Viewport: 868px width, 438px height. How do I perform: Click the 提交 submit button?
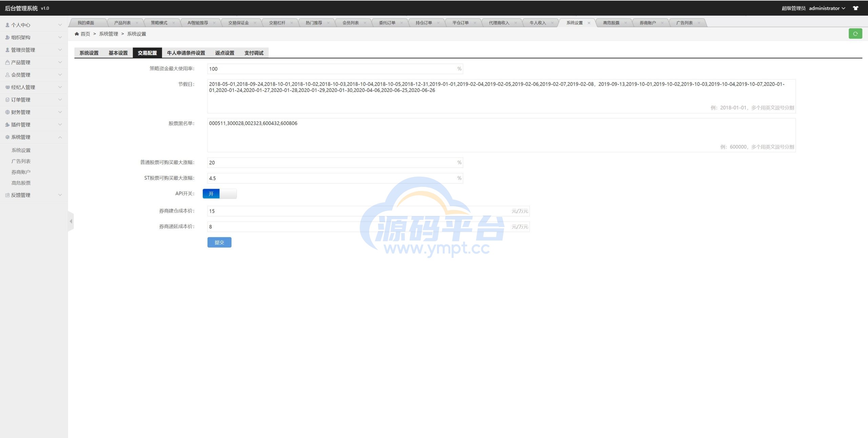[219, 242]
